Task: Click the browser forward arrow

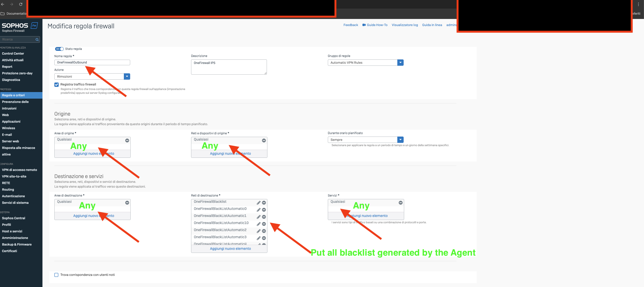Action: pos(12,4)
